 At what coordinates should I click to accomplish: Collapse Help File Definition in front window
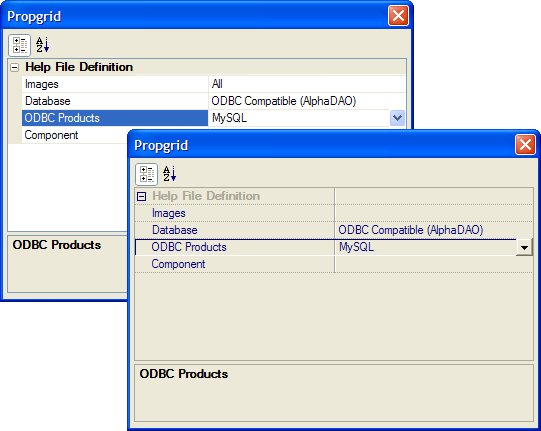[x=141, y=196]
